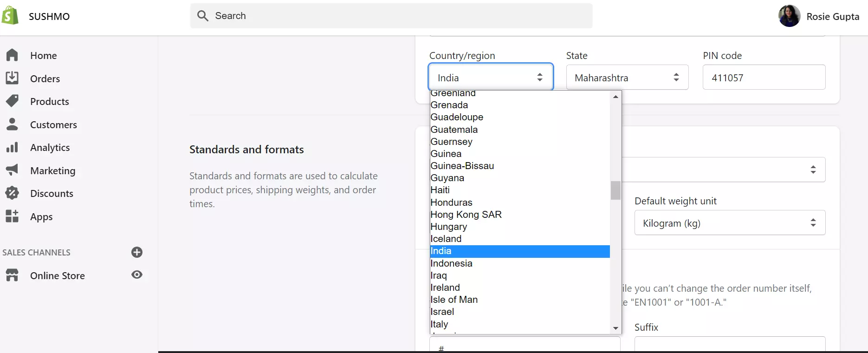The image size is (868, 353).
Task: Expand the State dropdown showing Maharashtra
Action: 627,77
